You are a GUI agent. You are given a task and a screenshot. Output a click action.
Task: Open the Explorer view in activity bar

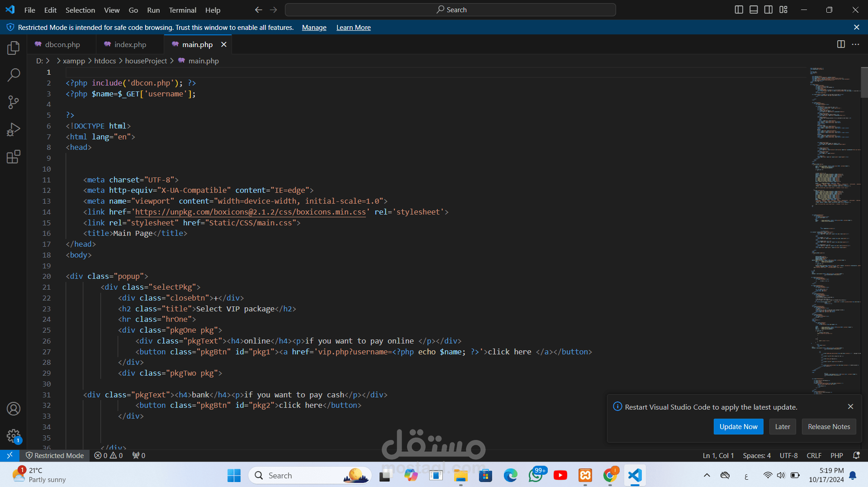tap(14, 48)
